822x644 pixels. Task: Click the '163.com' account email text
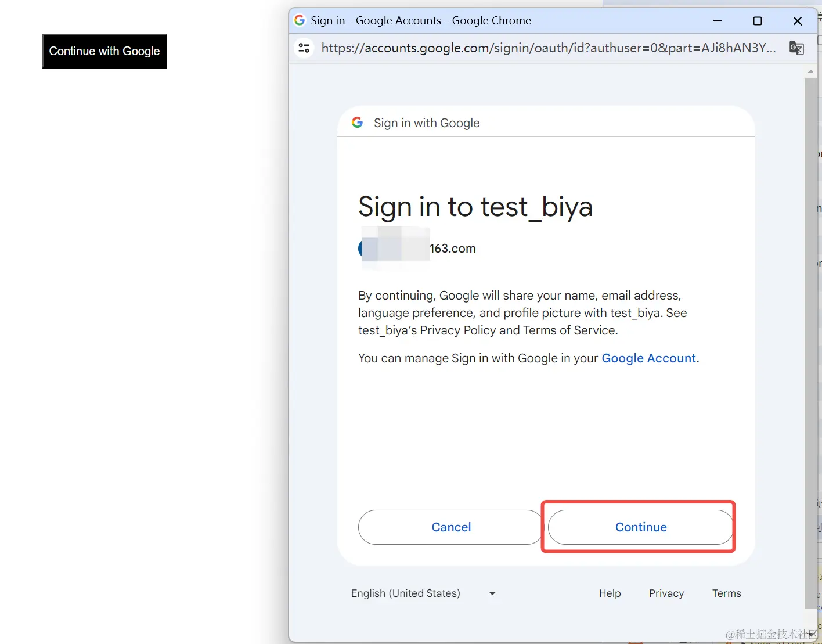point(453,249)
